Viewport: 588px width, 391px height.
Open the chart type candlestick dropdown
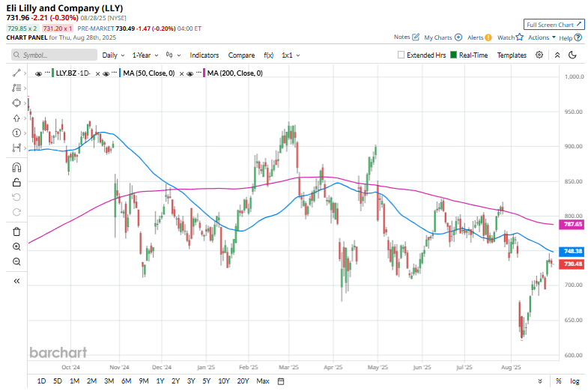[173, 55]
